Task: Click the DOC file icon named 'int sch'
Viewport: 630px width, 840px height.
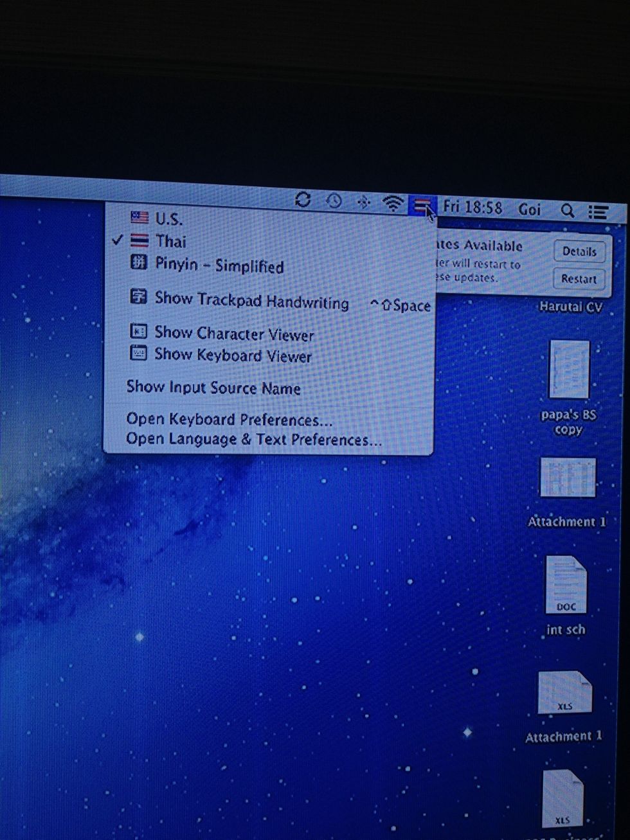Action: [x=566, y=585]
